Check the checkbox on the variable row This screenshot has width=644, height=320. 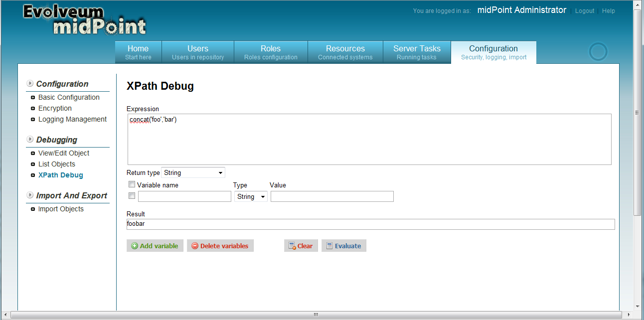(131, 195)
